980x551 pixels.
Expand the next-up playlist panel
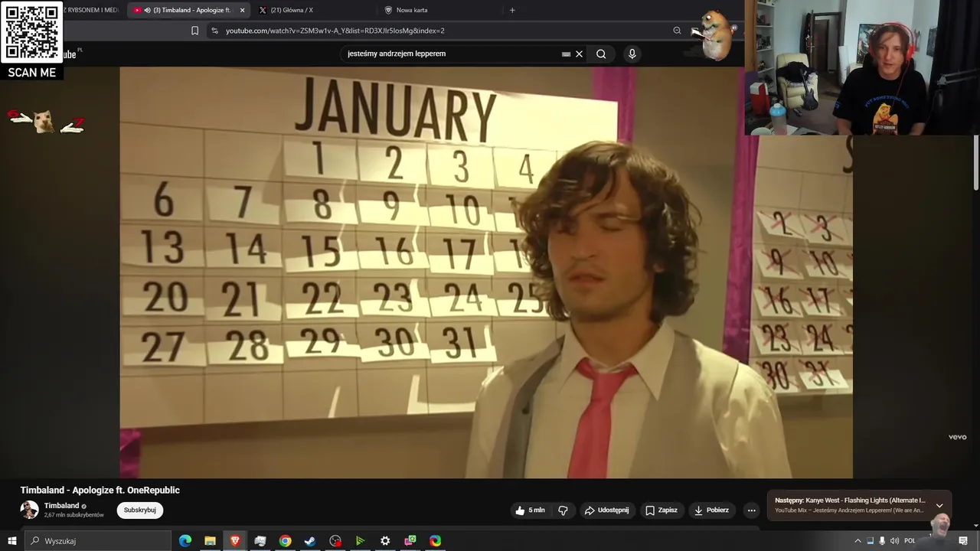[939, 506]
